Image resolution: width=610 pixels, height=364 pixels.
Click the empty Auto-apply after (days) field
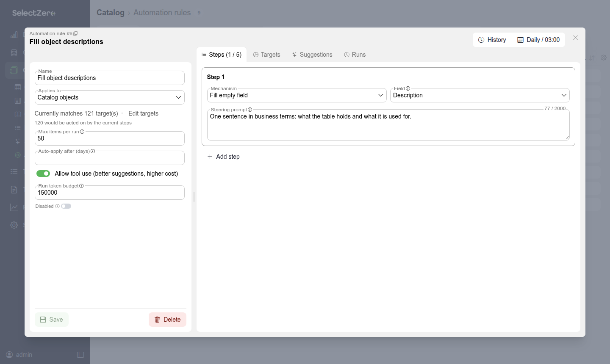[110, 158]
